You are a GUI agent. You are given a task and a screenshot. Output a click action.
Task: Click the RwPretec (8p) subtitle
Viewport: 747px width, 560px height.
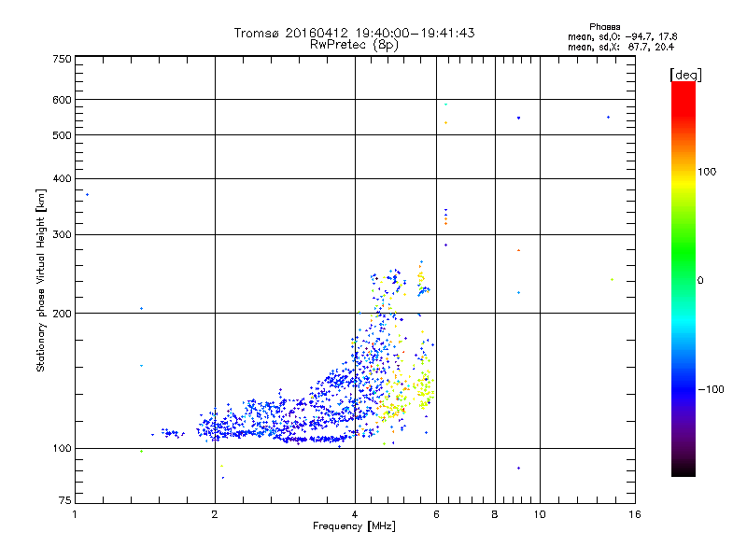click(x=354, y=45)
